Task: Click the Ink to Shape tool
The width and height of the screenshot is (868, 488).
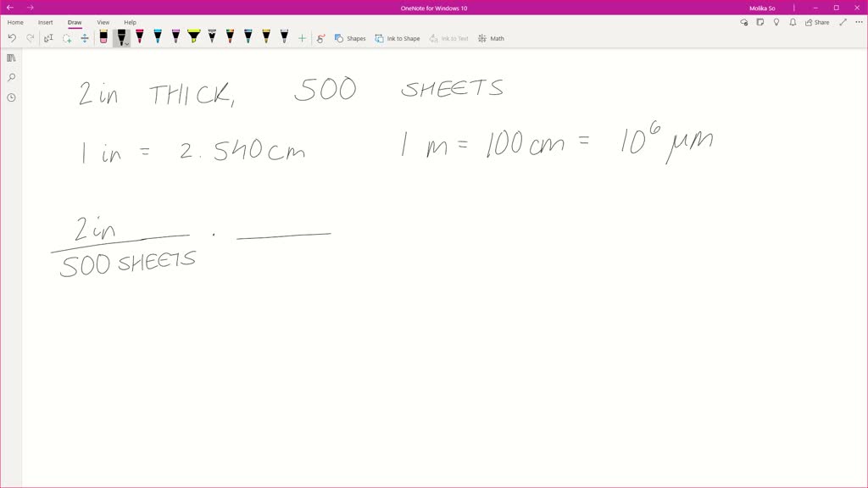Action: coord(398,38)
